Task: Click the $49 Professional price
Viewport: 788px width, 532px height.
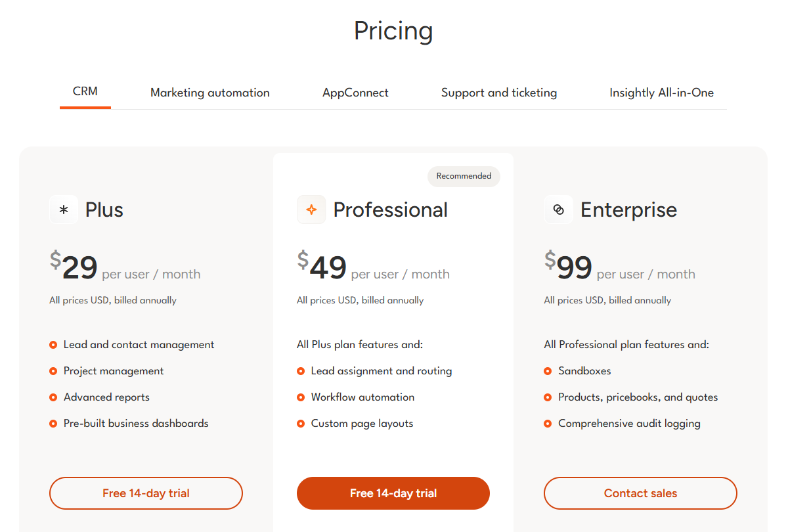Action: click(322, 266)
